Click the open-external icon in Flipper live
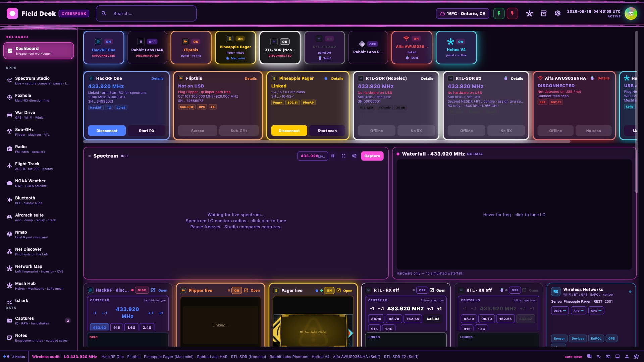 246,290
